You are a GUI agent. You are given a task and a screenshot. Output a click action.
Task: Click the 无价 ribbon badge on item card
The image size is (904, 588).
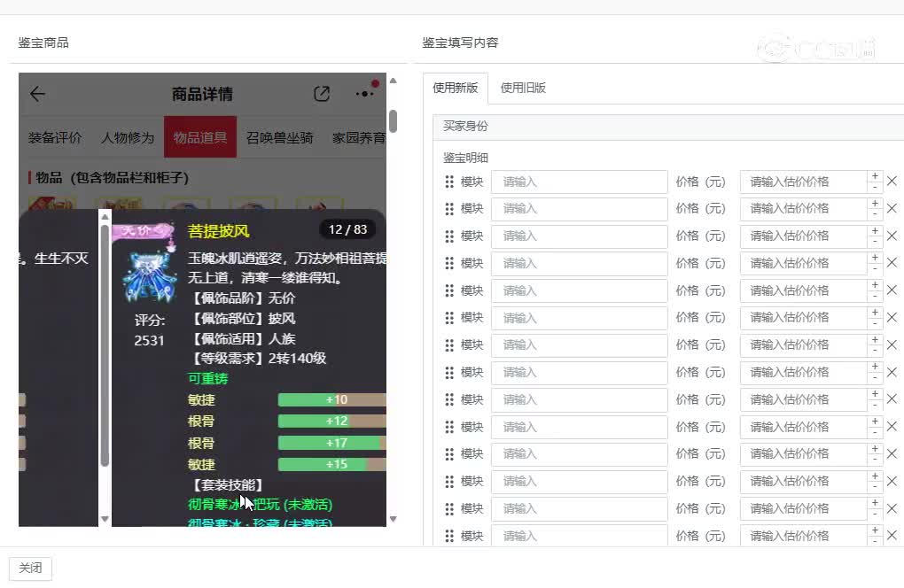click(143, 230)
